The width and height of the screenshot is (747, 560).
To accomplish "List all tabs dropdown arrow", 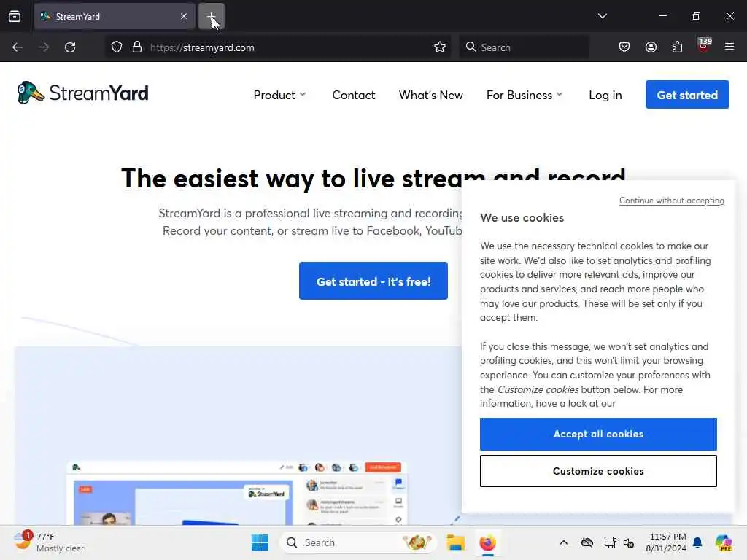I will [x=602, y=16].
